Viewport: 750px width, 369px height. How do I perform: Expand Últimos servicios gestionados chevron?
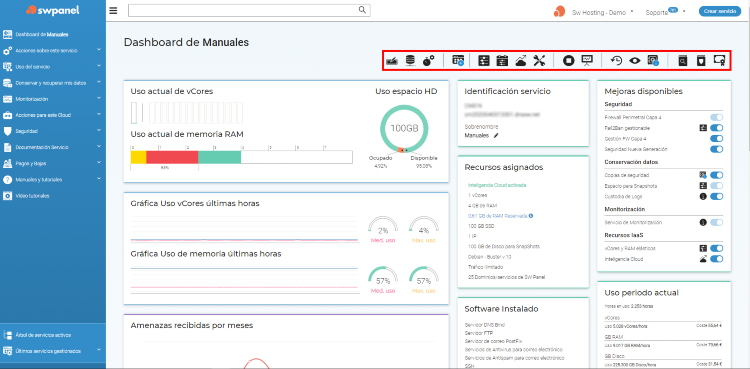[99, 350]
